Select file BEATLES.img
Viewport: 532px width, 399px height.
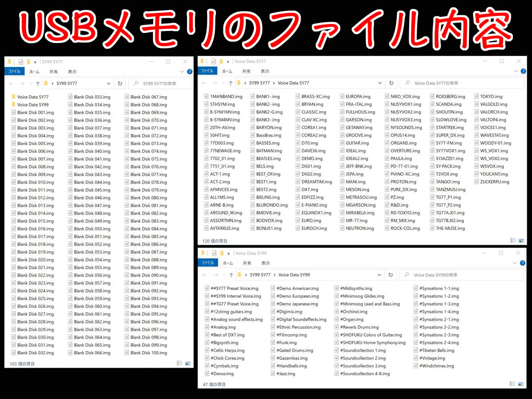[x=265, y=158]
